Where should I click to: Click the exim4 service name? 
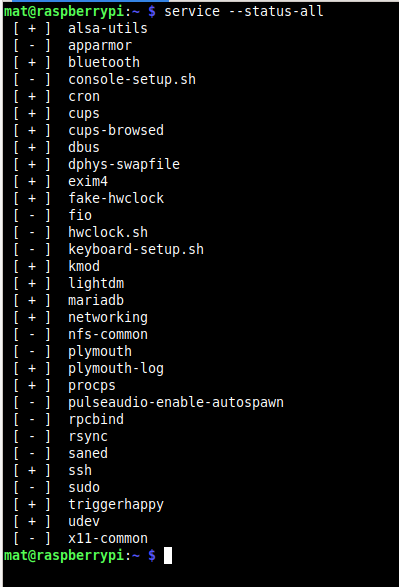pos(88,181)
